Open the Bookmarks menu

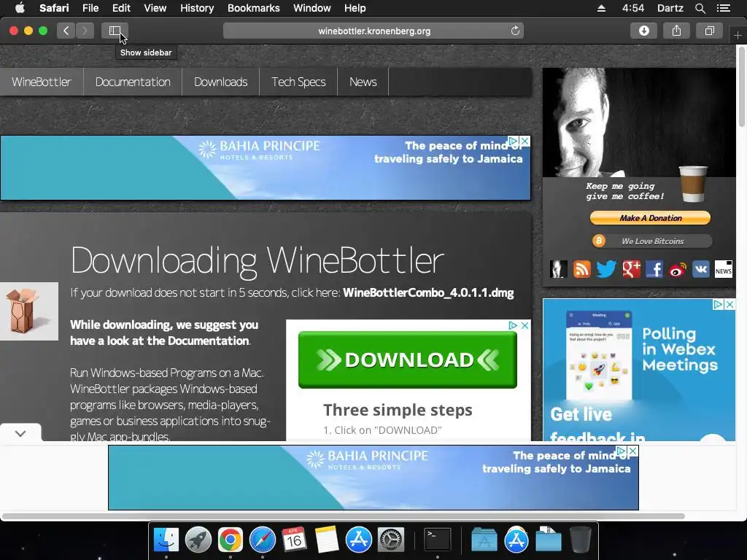coord(253,8)
